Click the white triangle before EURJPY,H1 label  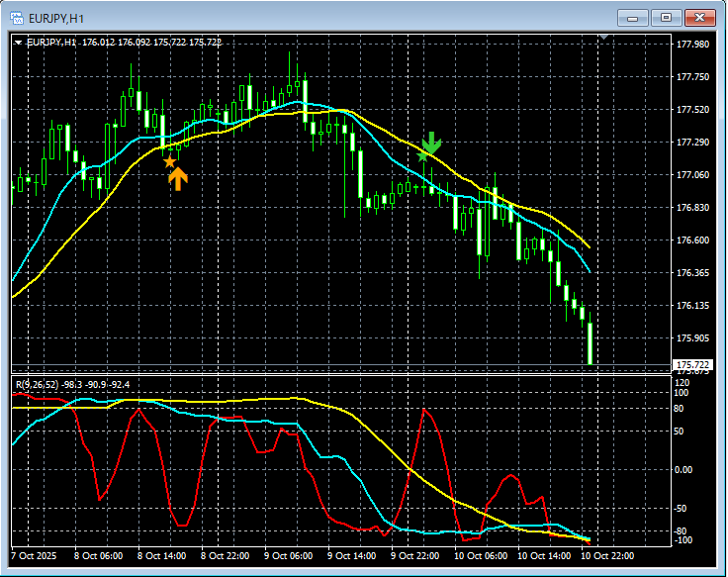point(18,43)
